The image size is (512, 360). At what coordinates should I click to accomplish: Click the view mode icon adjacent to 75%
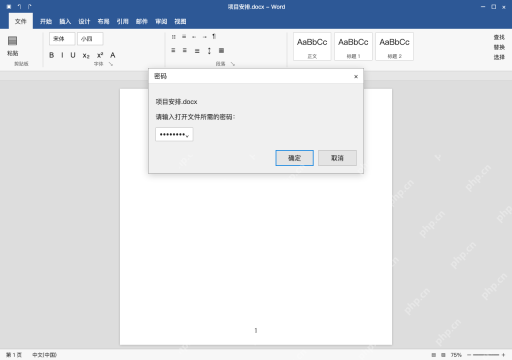click(x=443, y=355)
